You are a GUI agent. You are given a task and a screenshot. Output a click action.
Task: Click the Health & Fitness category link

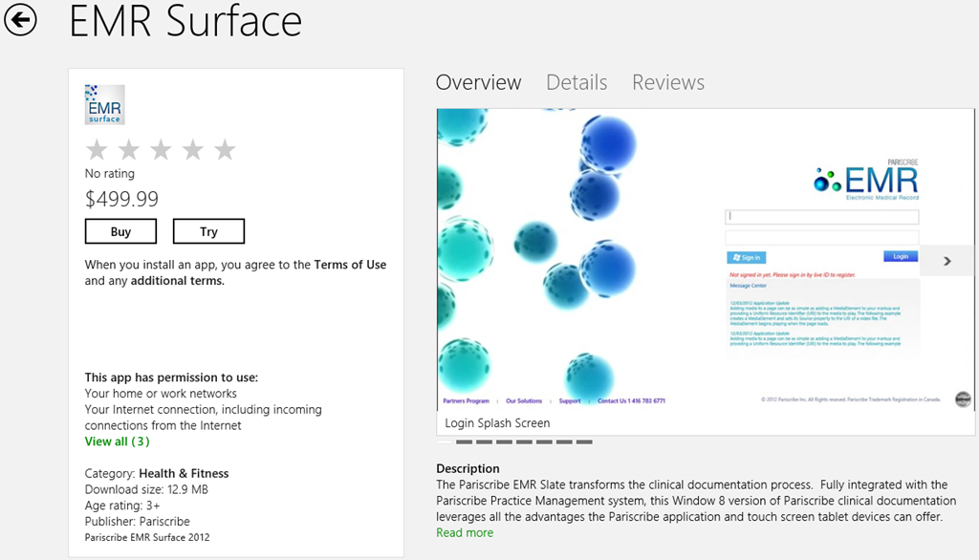tap(184, 473)
